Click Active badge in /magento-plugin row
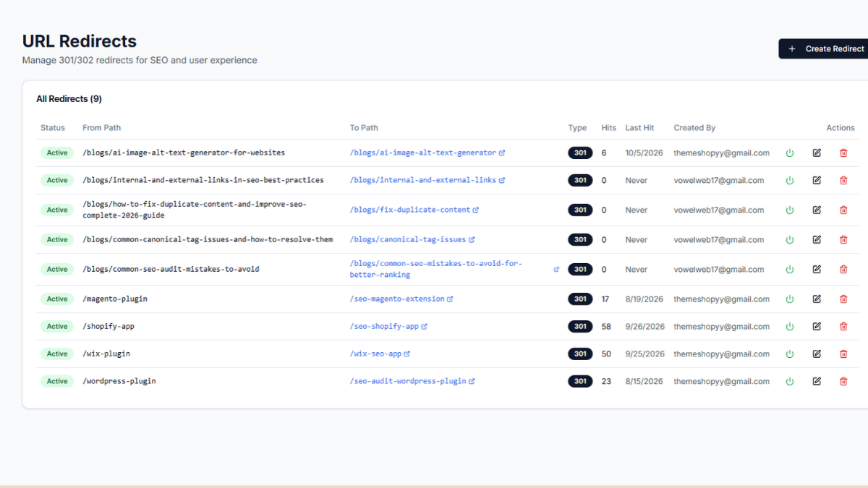The width and height of the screenshot is (868, 488). [x=57, y=299]
